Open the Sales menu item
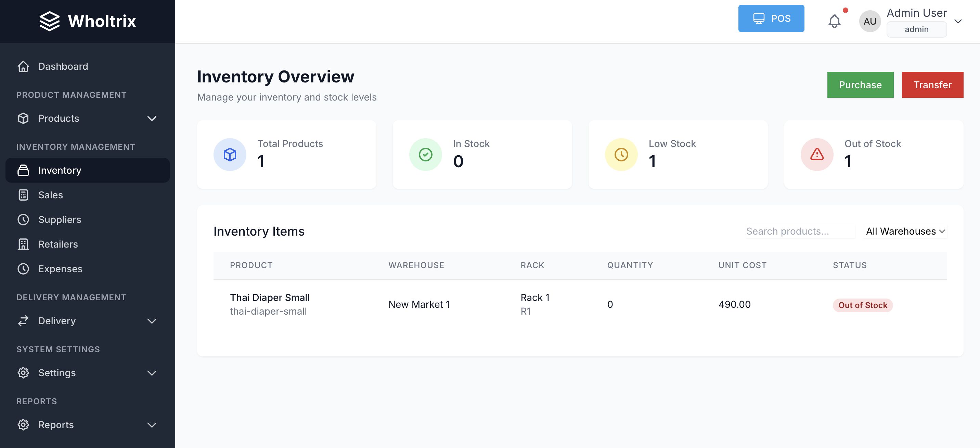The image size is (980, 448). tap(51, 195)
